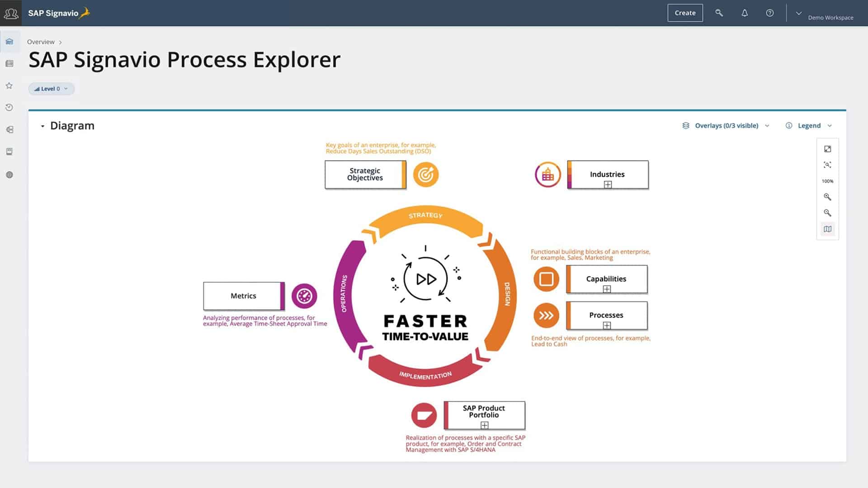The height and width of the screenshot is (488, 868).
Task: Open the Level 0 dropdown
Action: pos(51,89)
